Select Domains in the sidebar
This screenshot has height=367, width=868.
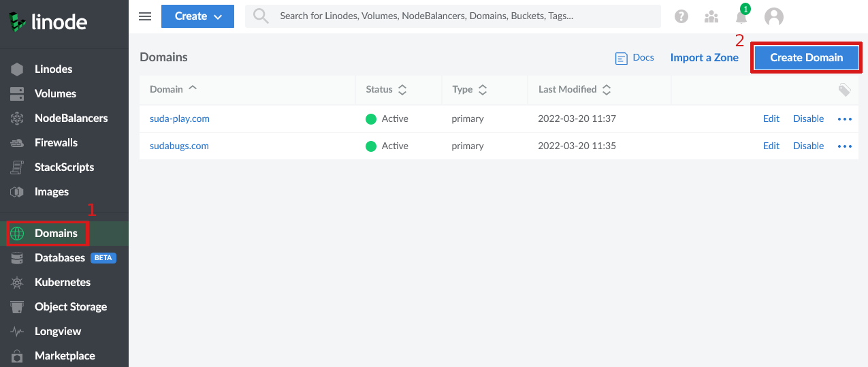pos(56,234)
